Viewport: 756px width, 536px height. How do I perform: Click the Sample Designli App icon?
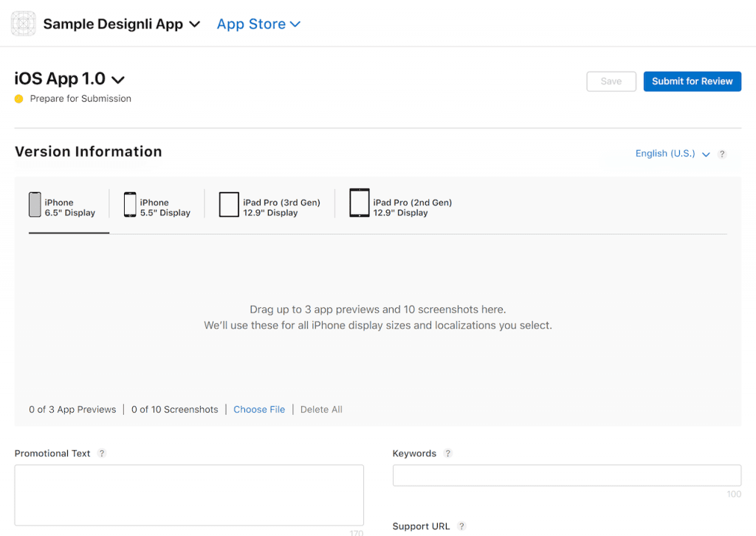coord(23,24)
